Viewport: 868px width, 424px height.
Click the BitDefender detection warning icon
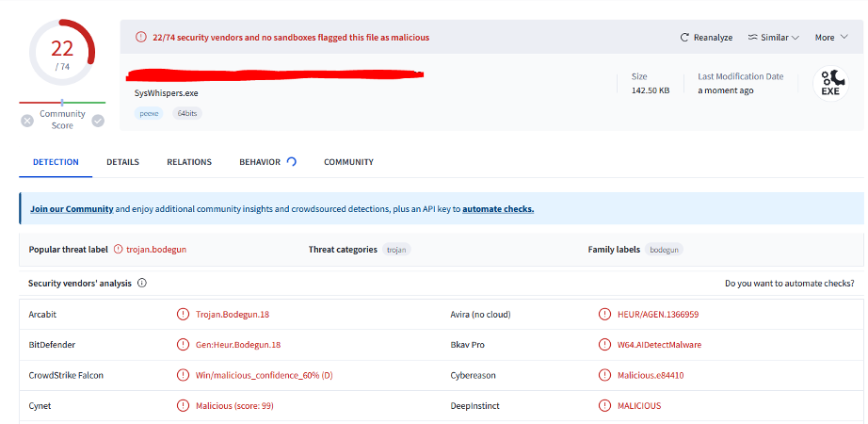click(x=183, y=345)
